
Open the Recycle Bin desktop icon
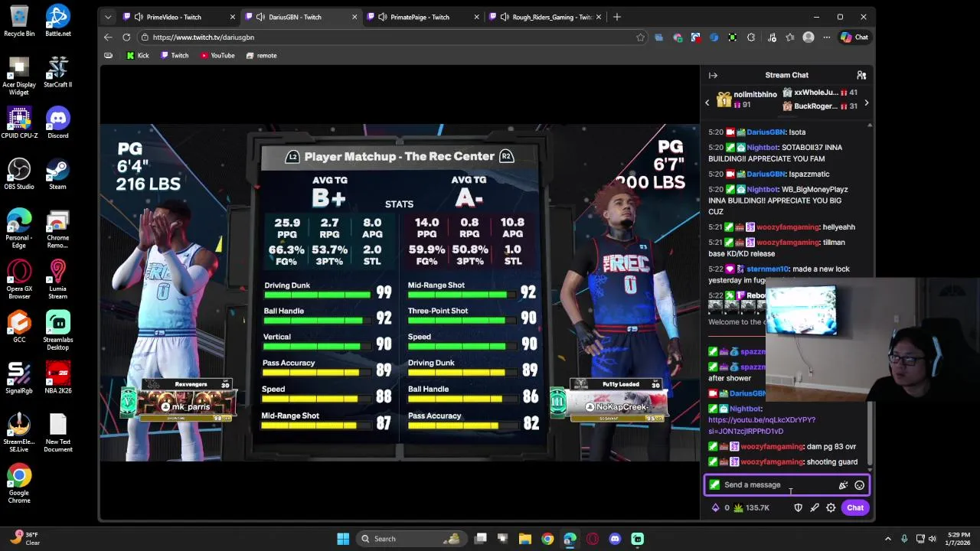pos(19,21)
